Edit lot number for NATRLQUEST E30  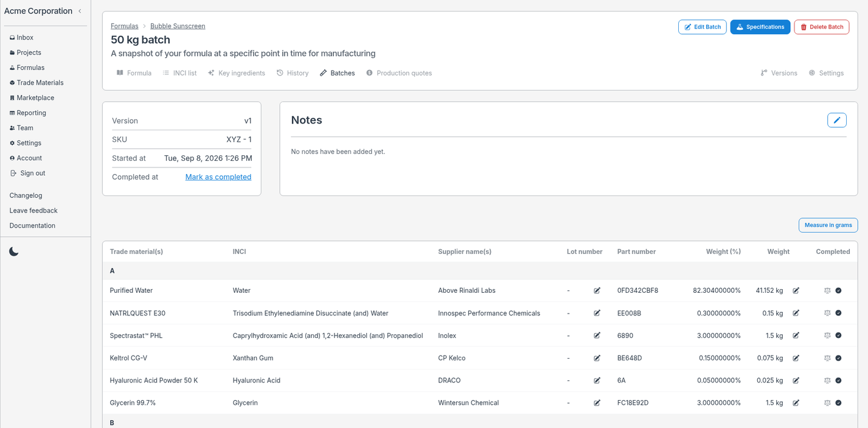(x=597, y=313)
